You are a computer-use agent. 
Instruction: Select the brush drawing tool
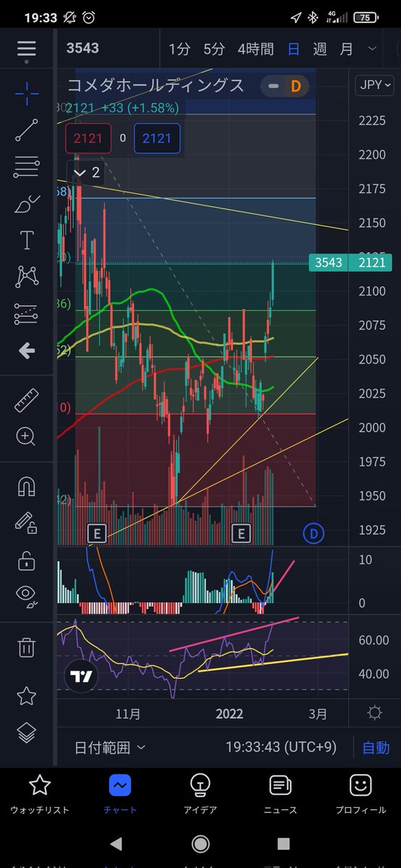27,204
